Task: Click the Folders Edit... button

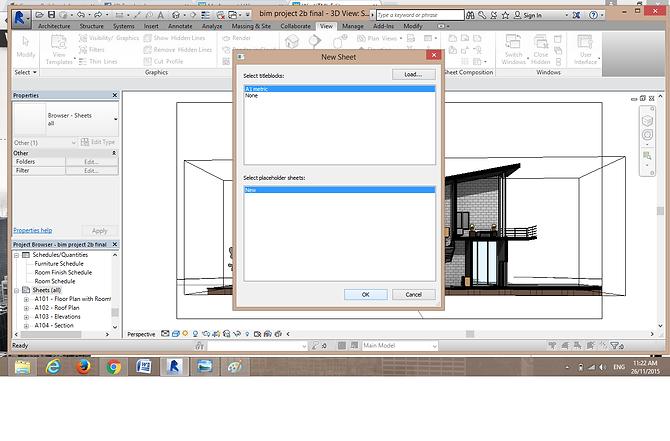Action: pyautogui.click(x=91, y=162)
